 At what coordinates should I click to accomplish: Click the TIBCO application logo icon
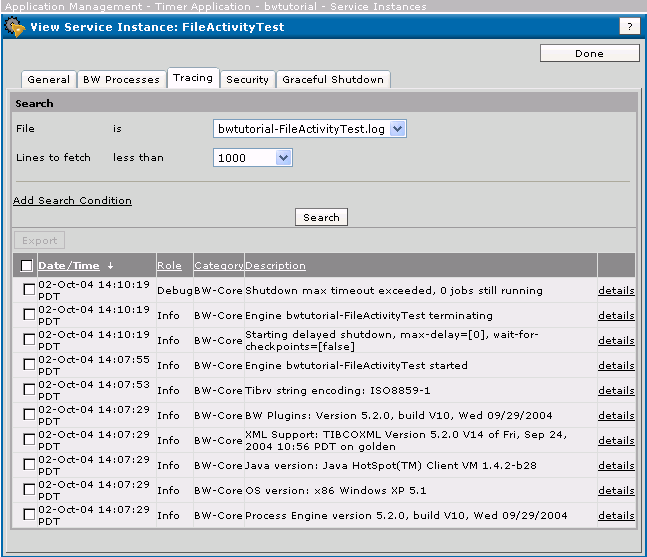(x=15, y=27)
